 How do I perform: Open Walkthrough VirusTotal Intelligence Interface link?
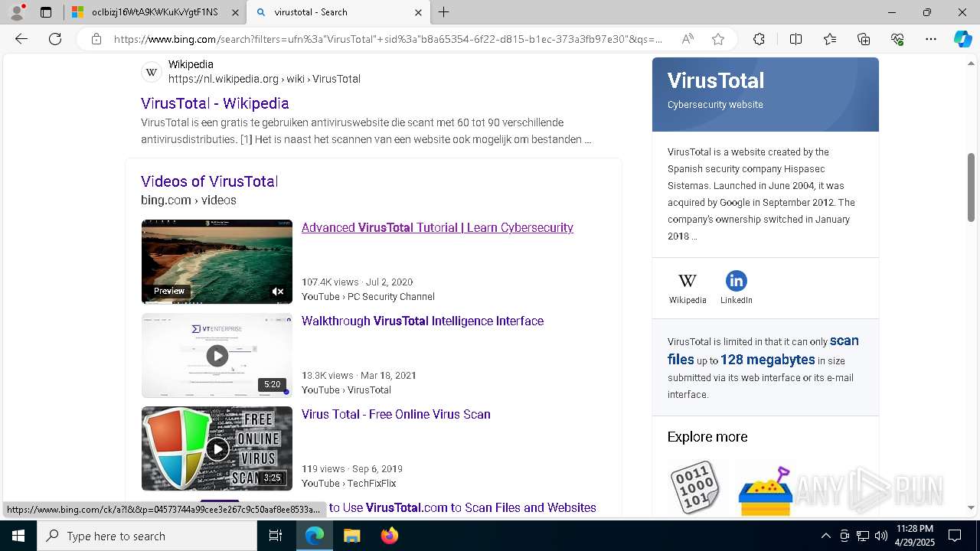(423, 321)
